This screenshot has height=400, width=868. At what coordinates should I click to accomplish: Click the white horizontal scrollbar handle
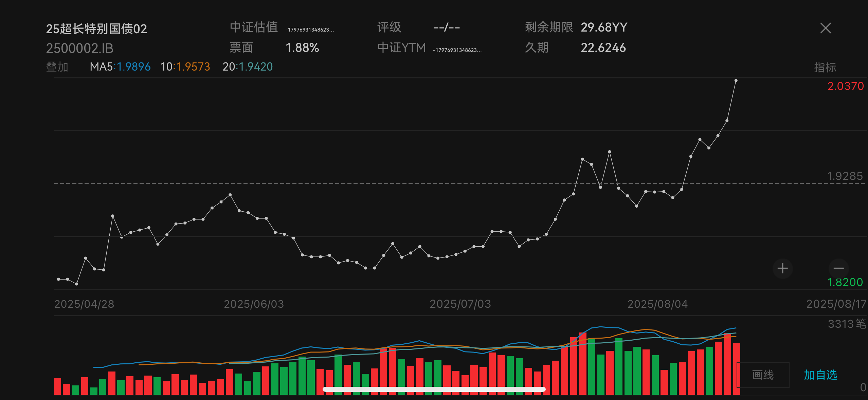point(434,389)
